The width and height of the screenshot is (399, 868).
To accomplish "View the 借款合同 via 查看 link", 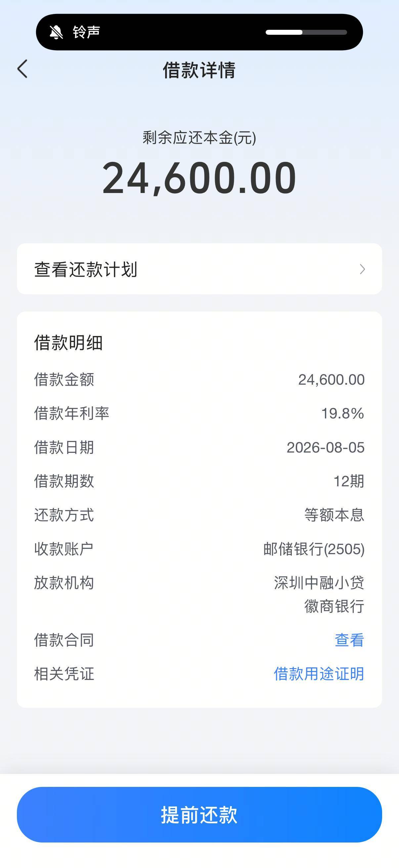I will click(349, 640).
